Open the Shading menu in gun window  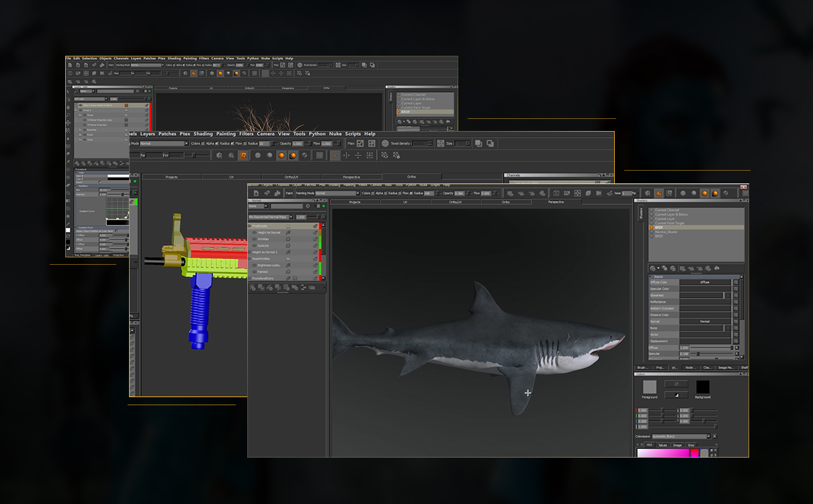tap(203, 134)
